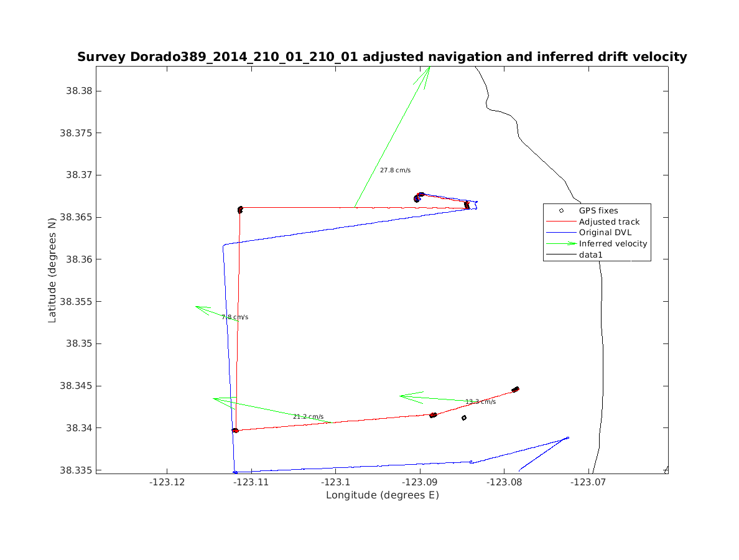The height and width of the screenshot is (560, 739).
Task: Click the 38.36 latitude tick label
Action: pos(78,259)
